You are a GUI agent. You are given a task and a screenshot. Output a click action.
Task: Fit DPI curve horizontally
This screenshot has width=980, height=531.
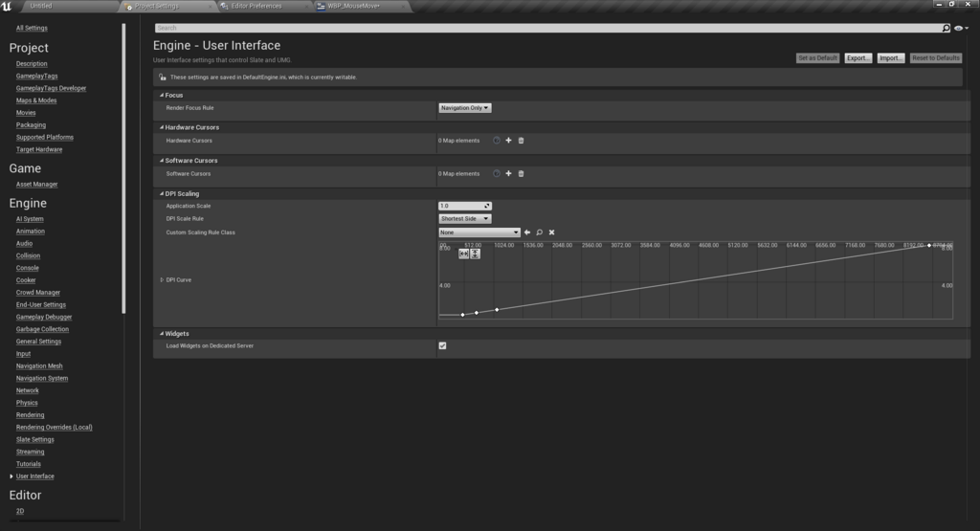pyautogui.click(x=464, y=254)
